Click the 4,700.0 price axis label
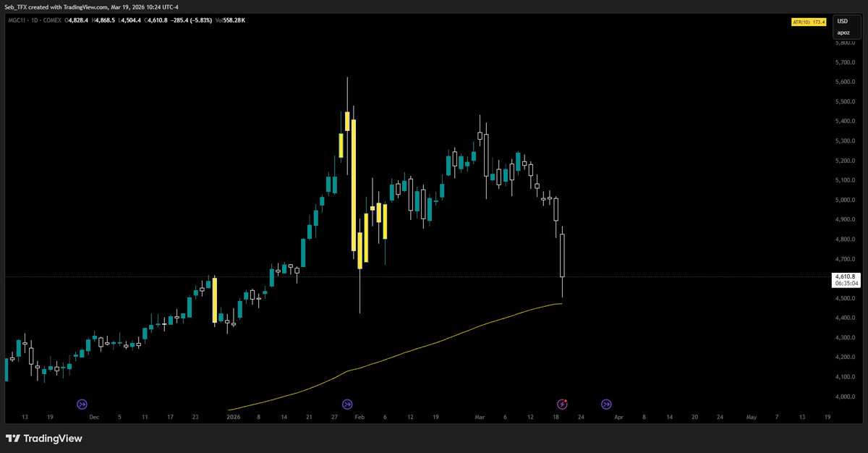Screen dimensions: 868x453 (846, 259)
